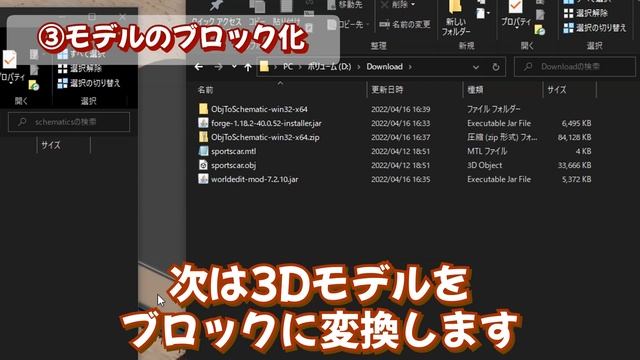Click ボリューム (D:) in breadcrumb
The image size is (640, 360).
click(329, 67)
